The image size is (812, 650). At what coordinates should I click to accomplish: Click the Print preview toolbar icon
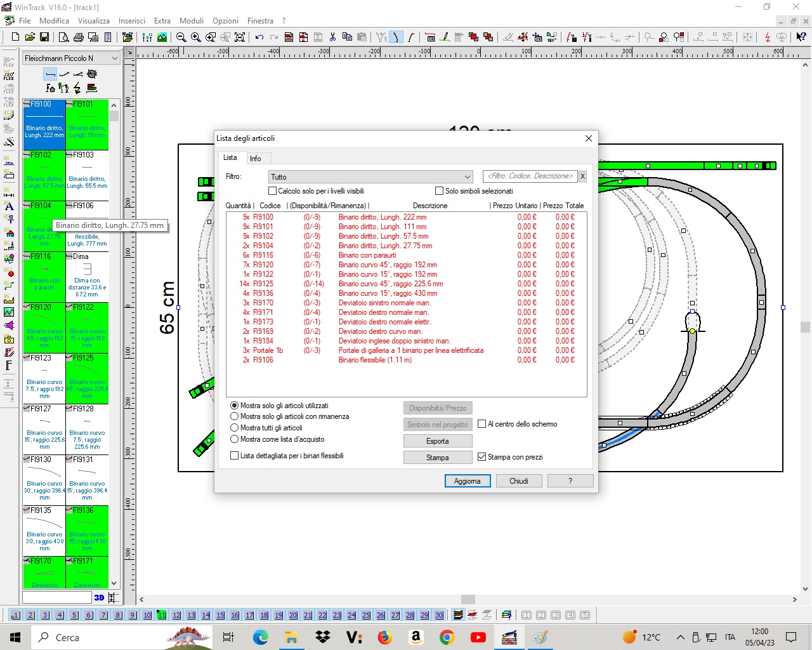pyautogui.click(x=63, y=37)
